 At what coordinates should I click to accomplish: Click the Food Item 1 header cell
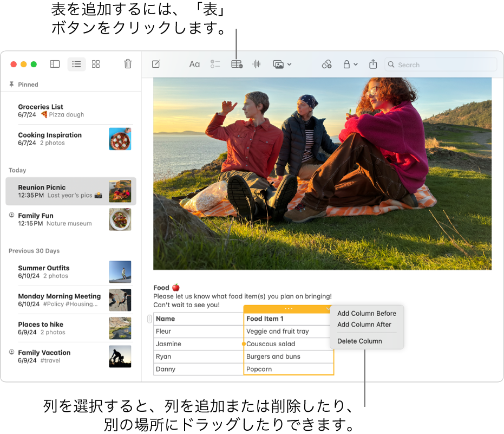click(x=289, y=319)
